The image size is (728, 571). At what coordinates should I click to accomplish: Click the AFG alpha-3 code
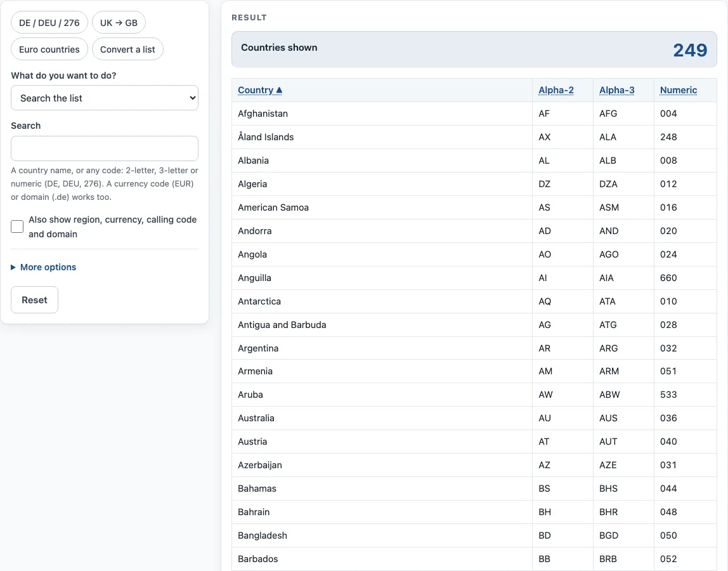pos(608,114)
